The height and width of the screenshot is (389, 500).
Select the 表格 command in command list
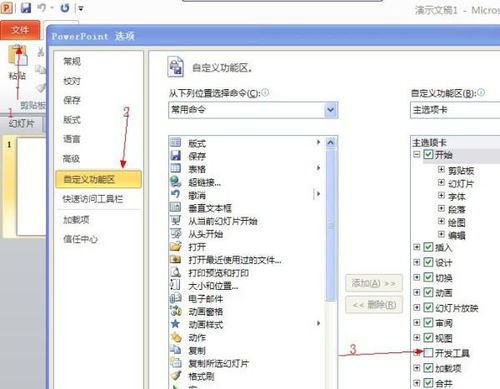pos(247,169)
